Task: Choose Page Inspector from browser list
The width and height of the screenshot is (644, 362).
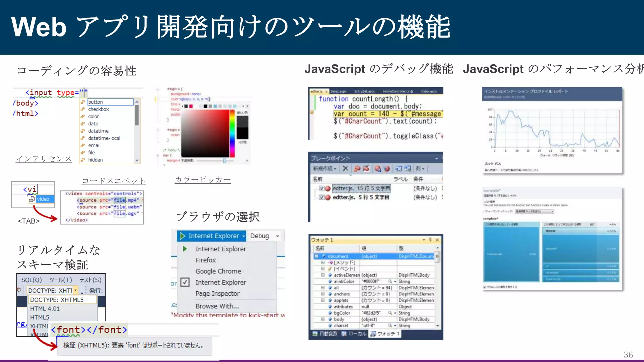Action: tap(217, 293)
